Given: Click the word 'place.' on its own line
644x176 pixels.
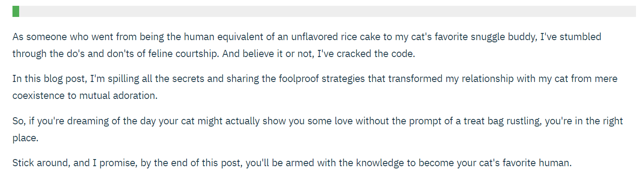Looking at the screenshot, I should click(x=26, y=139).
